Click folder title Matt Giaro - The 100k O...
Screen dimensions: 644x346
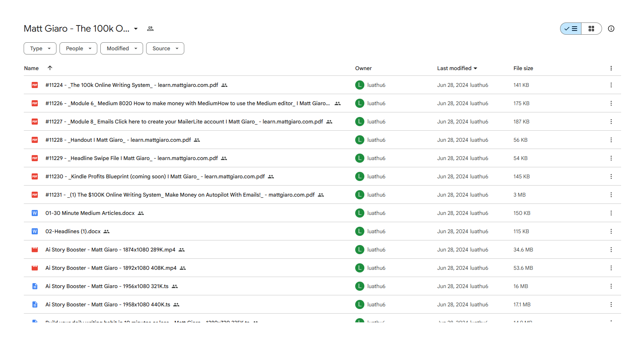(x=76, y=29)
